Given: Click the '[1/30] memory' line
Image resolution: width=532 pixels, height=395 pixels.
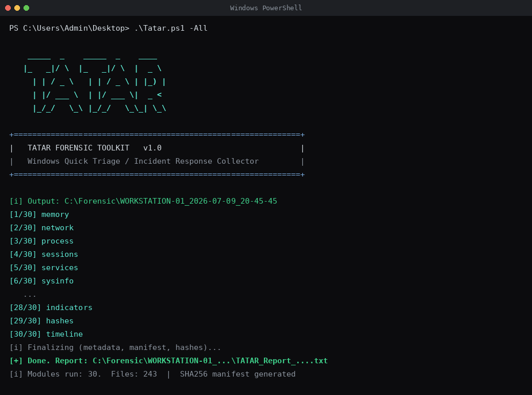Looking at the screenshot, I should 39,214.
